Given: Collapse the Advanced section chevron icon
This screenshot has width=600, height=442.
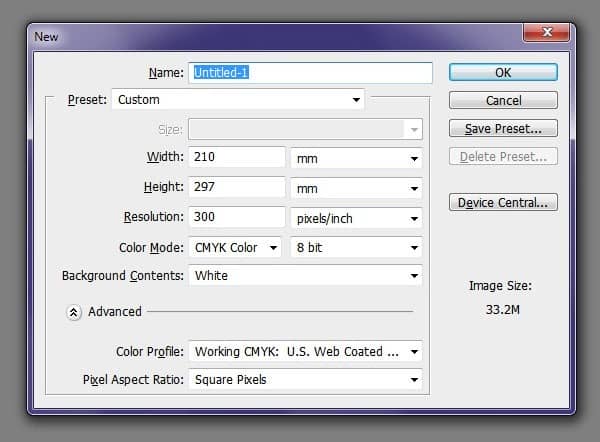Looking at the screenshot, I should (x=73, y=312).
